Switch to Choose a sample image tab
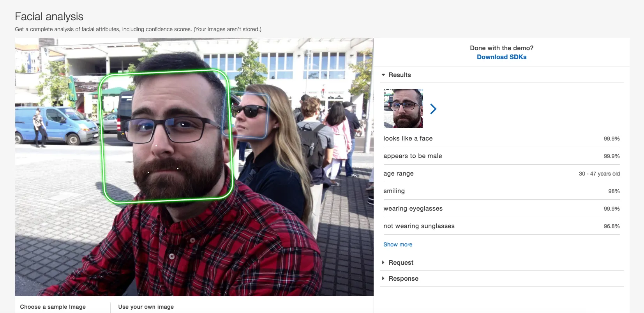Screen dimensions: 644x313 coord(53,307)
